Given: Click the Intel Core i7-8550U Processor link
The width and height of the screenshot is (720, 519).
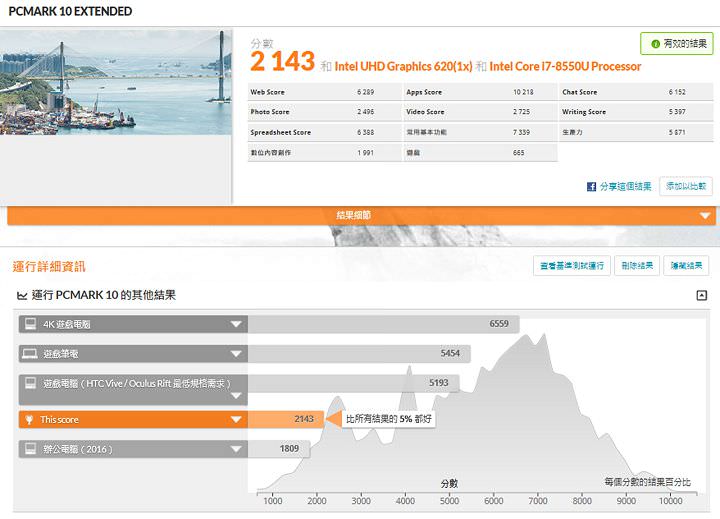Looking at the screenshot, I should pyautogui.click(x=565, y=67).
